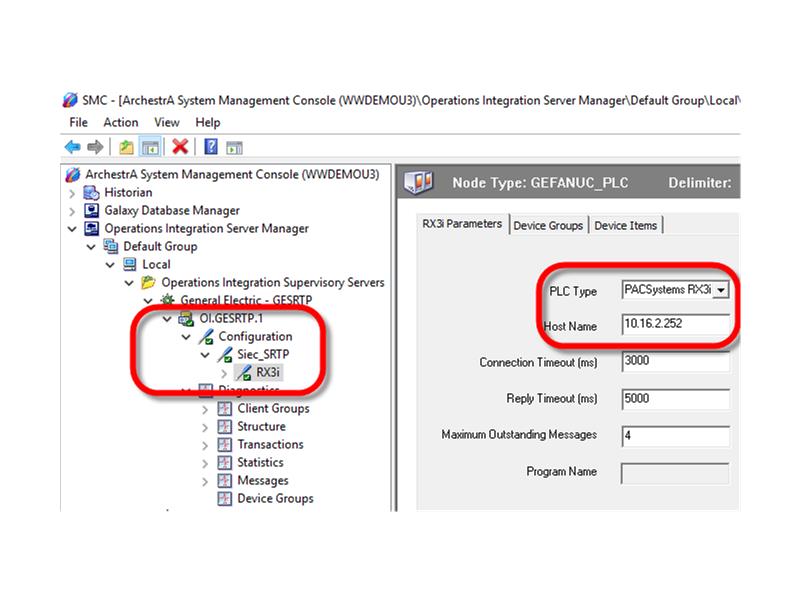This screenshot has height=600, width=800.
Task: Click the Maximum Outstanding Messages field
Action: [x=676, y=436]
